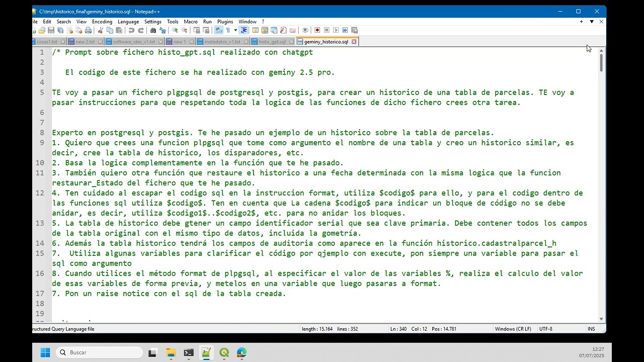Open the View menu
Image resolution: width=644 pixels, height=362 pixels.
[81, 22]
